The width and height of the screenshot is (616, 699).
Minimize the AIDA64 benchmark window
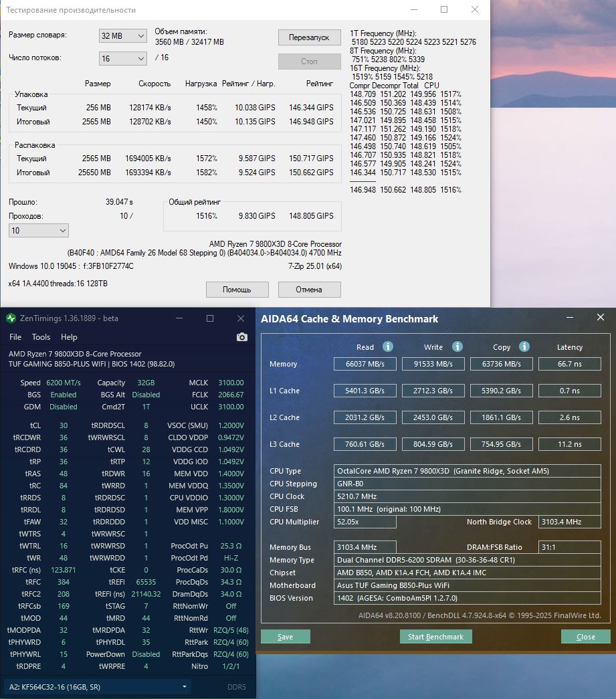(x=570, y=318)
